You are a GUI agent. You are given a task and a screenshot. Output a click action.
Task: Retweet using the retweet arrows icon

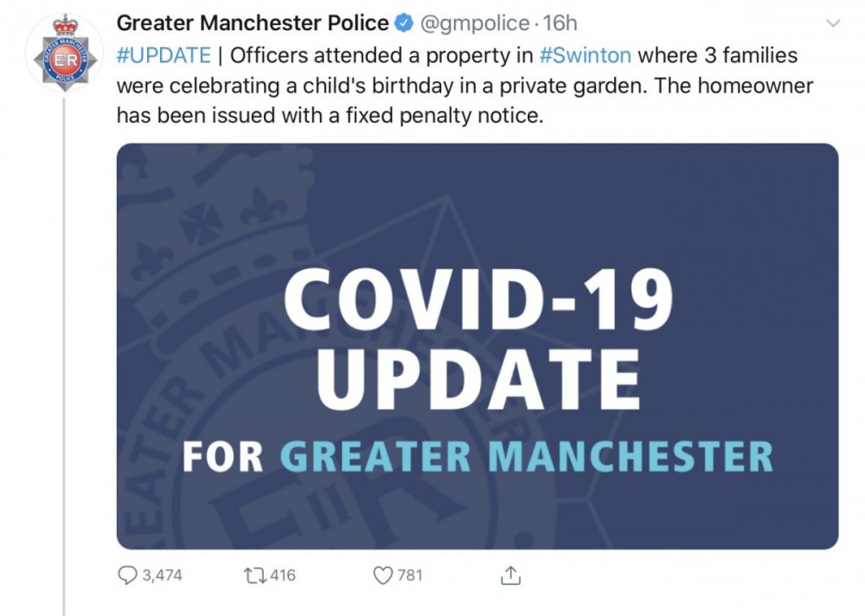[254, 574]
